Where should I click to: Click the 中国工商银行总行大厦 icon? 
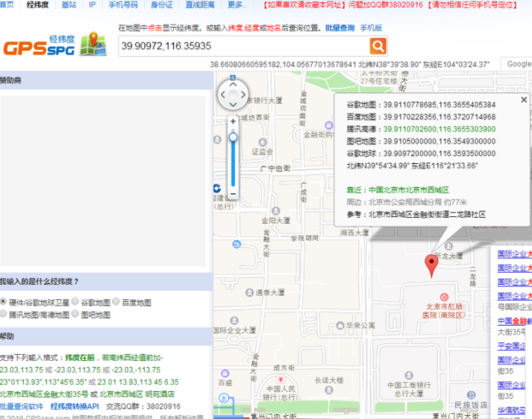pos(409,375)
